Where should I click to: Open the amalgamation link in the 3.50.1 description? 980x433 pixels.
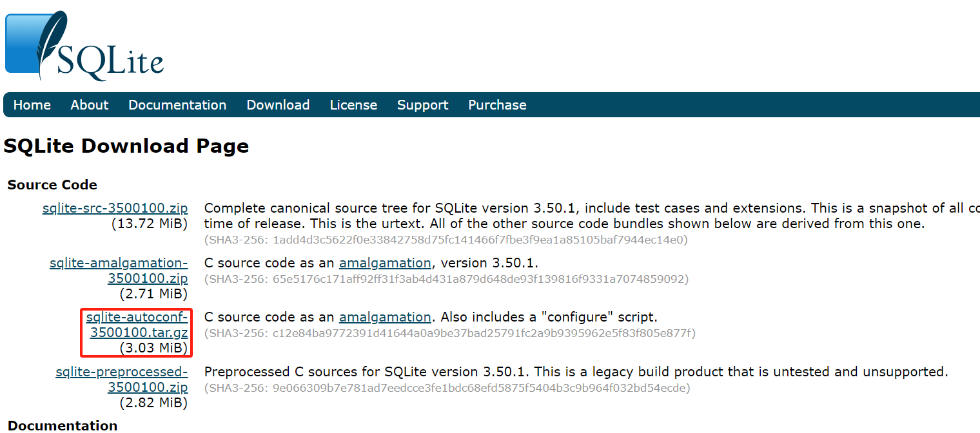[x=385, y=262]
